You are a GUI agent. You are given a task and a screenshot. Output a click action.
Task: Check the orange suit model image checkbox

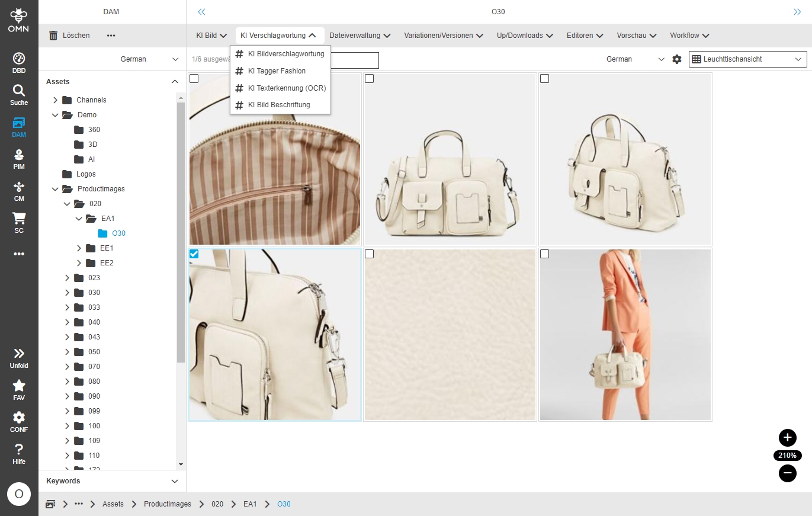tap(545, 254)
